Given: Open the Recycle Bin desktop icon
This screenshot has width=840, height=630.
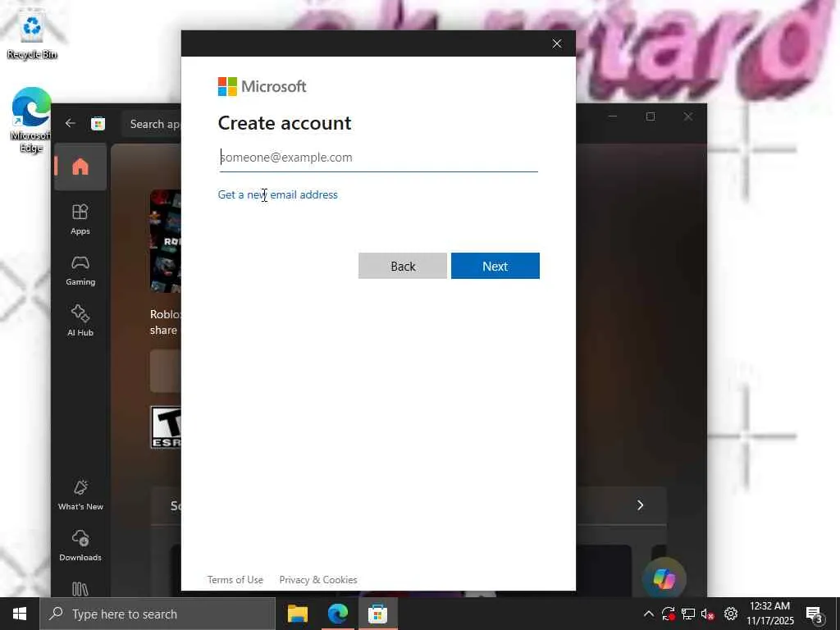Looking at the screenshot, I should coord(32,35).
